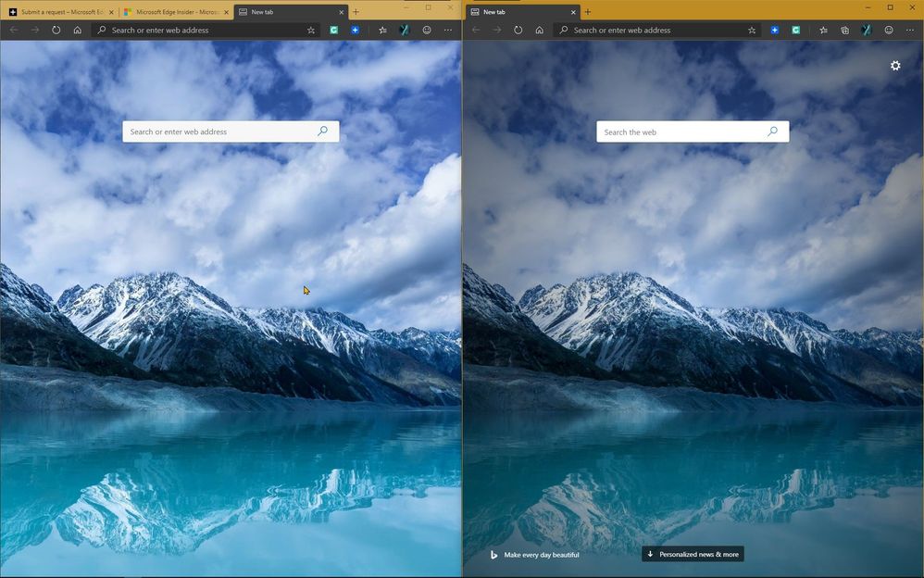Focus the address bar in left Edge window

(x=206, y=30)
